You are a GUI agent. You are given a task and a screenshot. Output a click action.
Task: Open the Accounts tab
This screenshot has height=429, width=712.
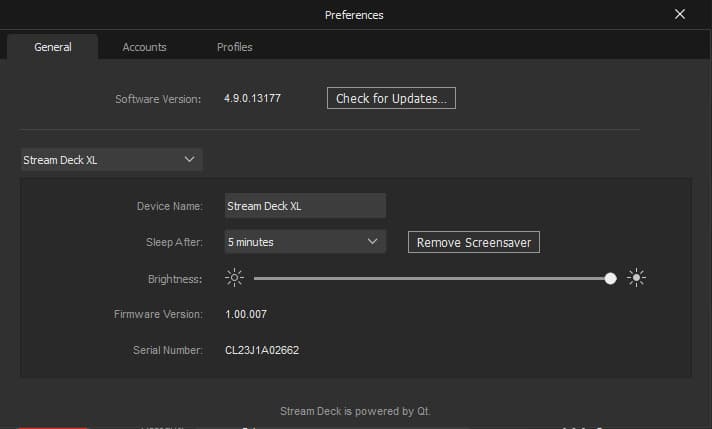pos(144,47)
